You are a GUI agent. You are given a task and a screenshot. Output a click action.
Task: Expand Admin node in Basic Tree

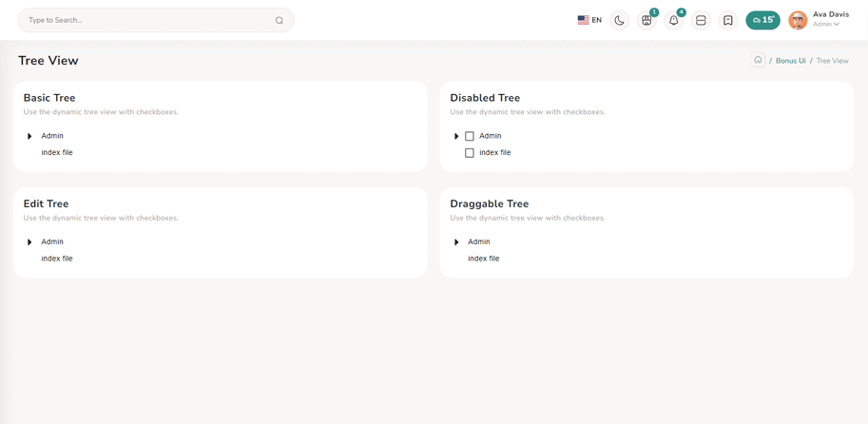pyautogui.click(x=30, y=136)
